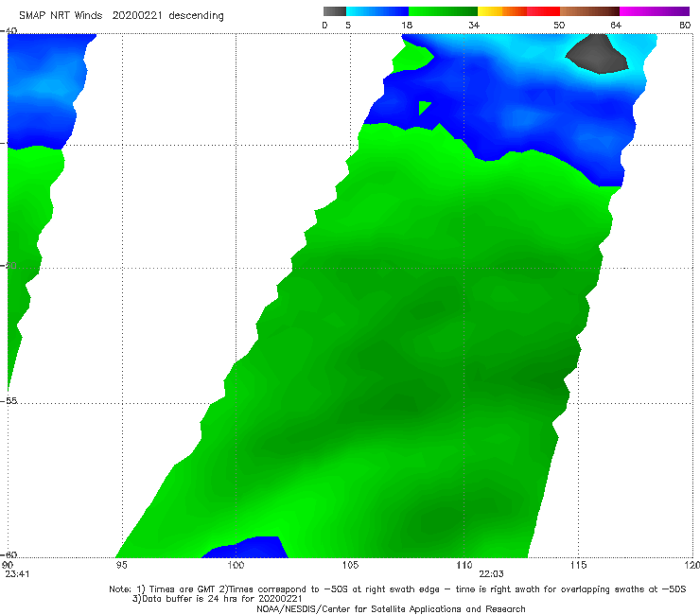The image size is (700, 615).
Task: Click the green 18-34 segment of the color bar
Action: 443,11
